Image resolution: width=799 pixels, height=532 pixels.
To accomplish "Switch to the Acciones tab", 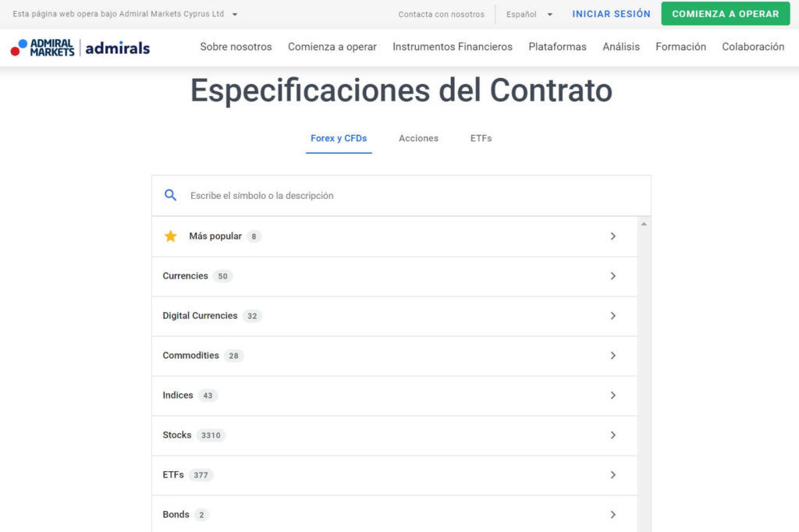I will coord(418,138).
